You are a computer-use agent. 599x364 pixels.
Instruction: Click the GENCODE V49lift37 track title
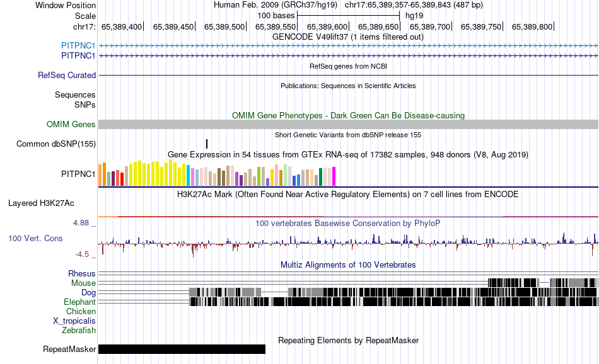coord(348,37)
